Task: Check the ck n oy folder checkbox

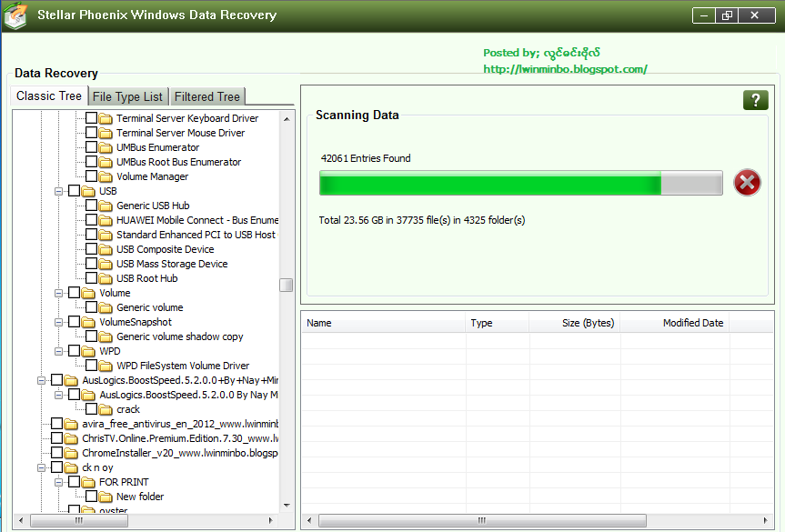Action: point(57,467)
